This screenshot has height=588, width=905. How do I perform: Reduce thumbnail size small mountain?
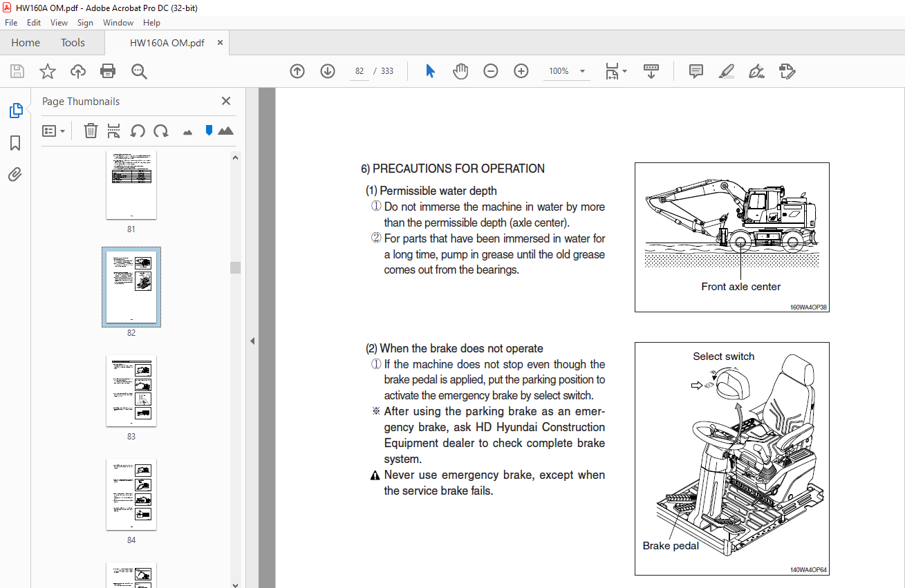pyautogui.click(x=187, y=132)
